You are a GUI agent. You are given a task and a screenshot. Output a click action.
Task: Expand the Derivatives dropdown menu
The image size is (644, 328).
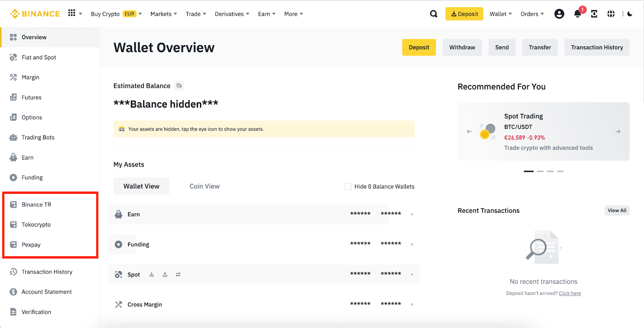point(232,14)
